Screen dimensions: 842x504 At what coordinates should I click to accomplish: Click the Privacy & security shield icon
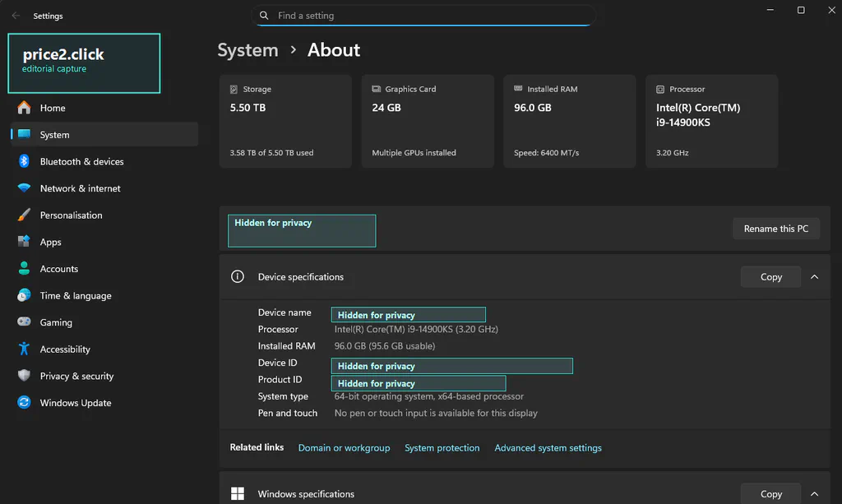(24, 376)
